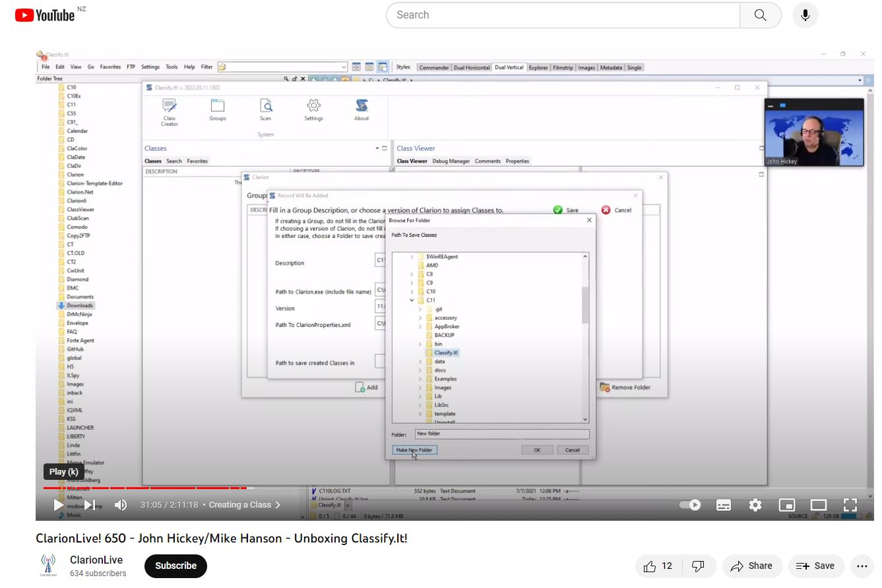The height and width of the screenshot is (588, 882).
Task: Open the ClarionLive channel name link
Action: point(96,560)
